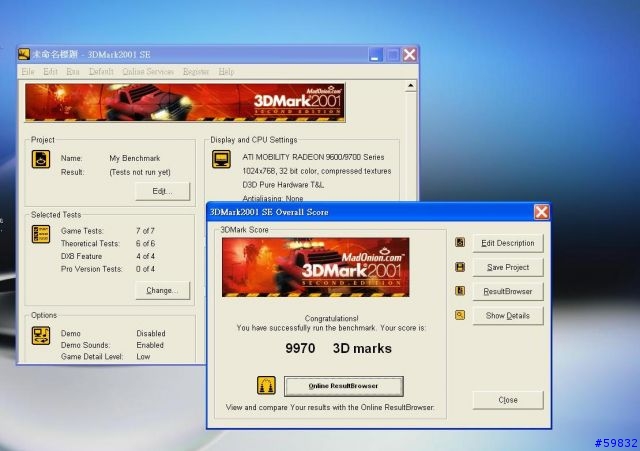Click the Tests not run yet result text
640x451 pixels.
click(x=140, y=172)
